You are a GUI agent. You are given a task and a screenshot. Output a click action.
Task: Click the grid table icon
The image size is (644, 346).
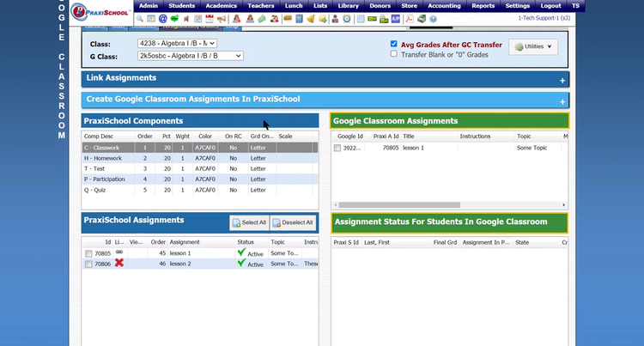tap(361, 19)
